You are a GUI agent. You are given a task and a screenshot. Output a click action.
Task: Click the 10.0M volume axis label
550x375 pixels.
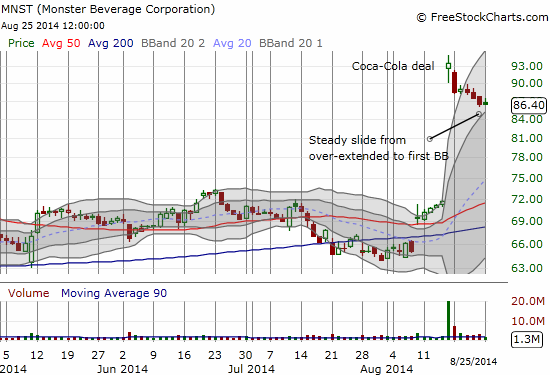coord(528,321)
